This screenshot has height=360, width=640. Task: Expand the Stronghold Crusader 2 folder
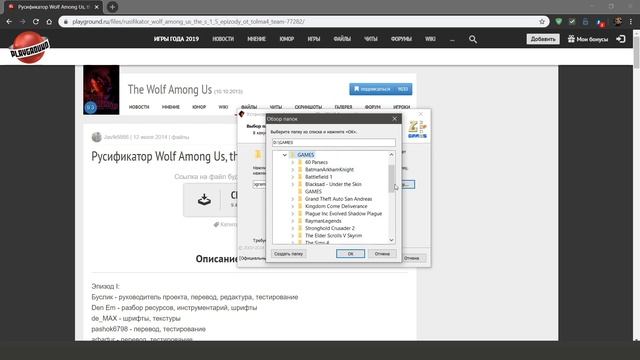pyautogui.click(x=293, y=229)
